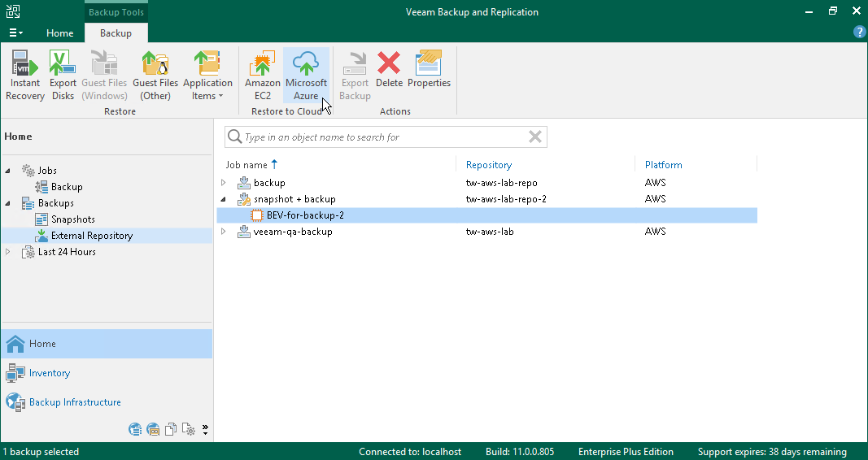This screenshot has width=868, height=460.
Task: Open Backup Infrastructure view
Action: click(107, 402)
